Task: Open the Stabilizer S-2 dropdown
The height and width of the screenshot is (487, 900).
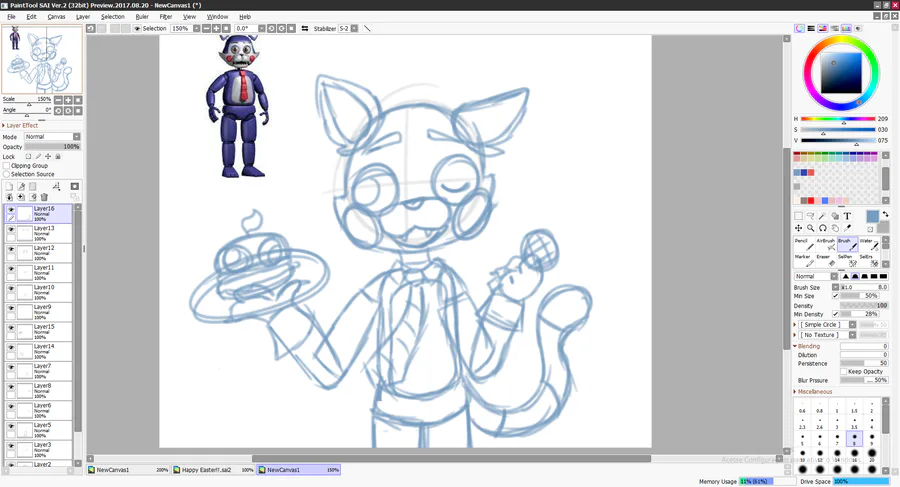Action: pos(348,28)
